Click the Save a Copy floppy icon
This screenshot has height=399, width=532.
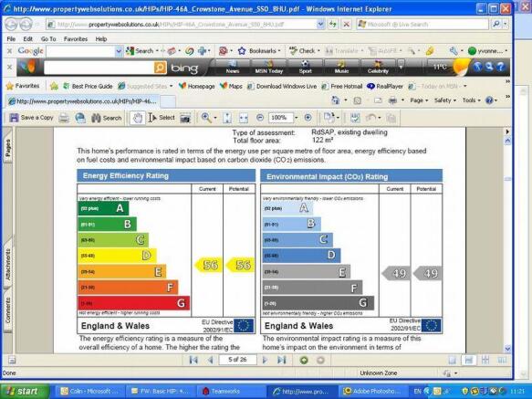click(14, 118)
